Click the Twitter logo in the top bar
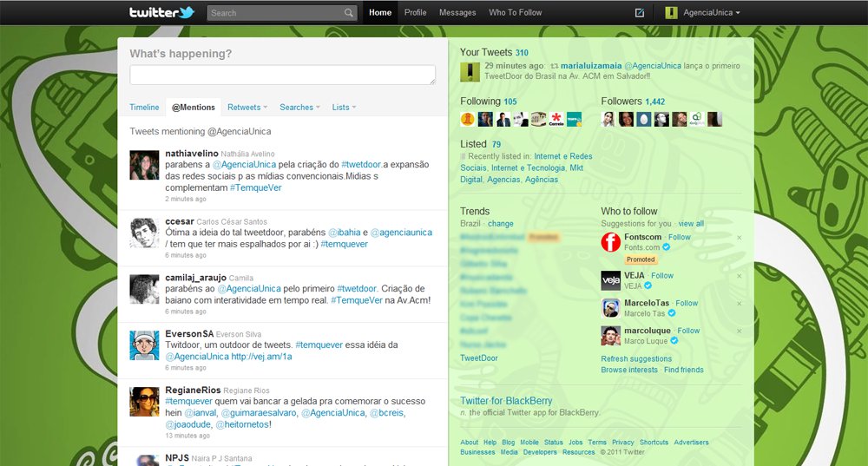Image resolution: width=868 pixels, height=466 pixels. tap(162, 12)
